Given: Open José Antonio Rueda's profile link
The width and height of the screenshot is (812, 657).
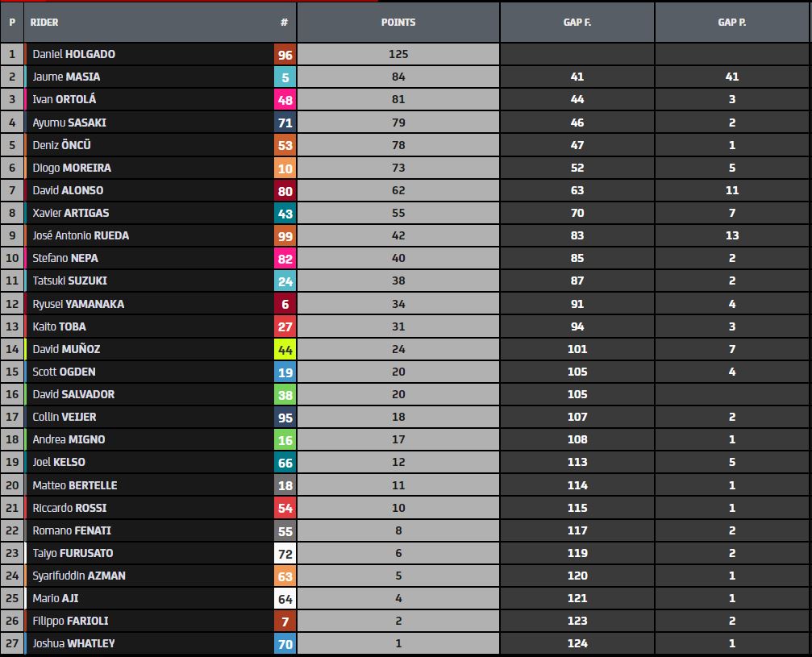Looking at the screenshot, I should [x=81, y=235].
